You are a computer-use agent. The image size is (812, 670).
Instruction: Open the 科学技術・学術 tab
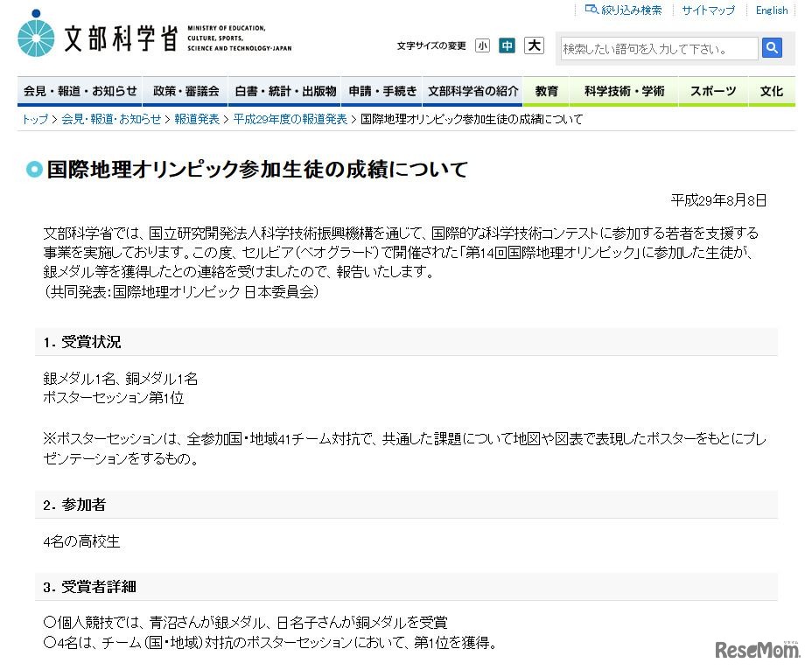[624, 91]
